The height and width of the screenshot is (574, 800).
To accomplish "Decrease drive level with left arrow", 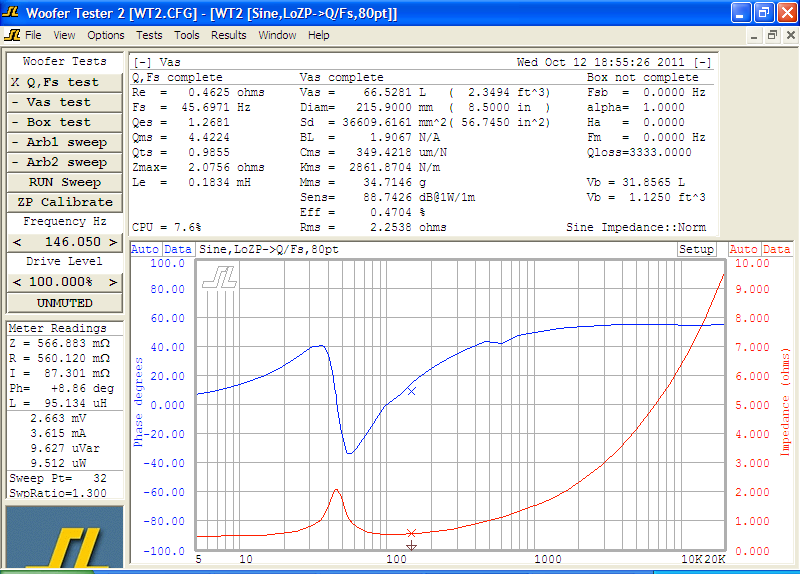I will 17,282.
